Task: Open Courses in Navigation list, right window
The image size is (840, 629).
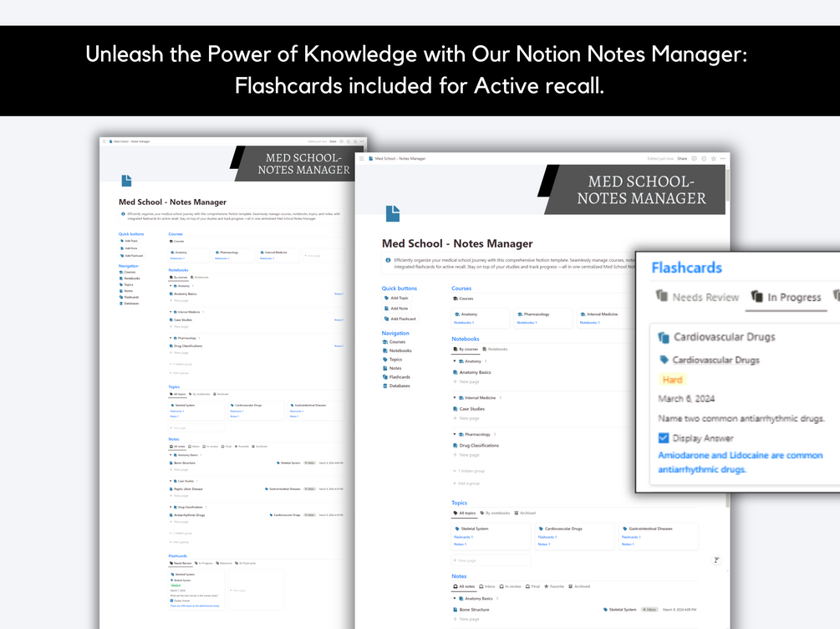Action: point(394,342)
